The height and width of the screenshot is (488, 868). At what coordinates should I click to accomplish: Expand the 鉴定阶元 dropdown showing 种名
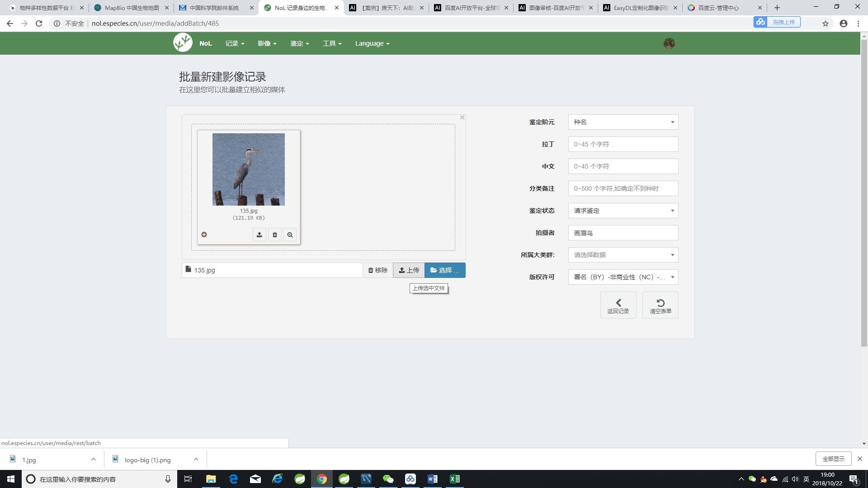(x=623, y=122)
